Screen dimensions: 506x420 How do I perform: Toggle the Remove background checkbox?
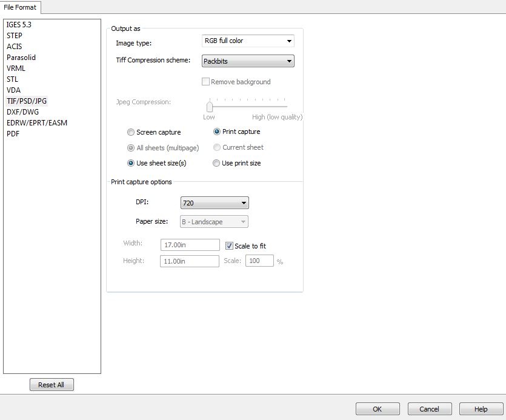coord(205,82)
